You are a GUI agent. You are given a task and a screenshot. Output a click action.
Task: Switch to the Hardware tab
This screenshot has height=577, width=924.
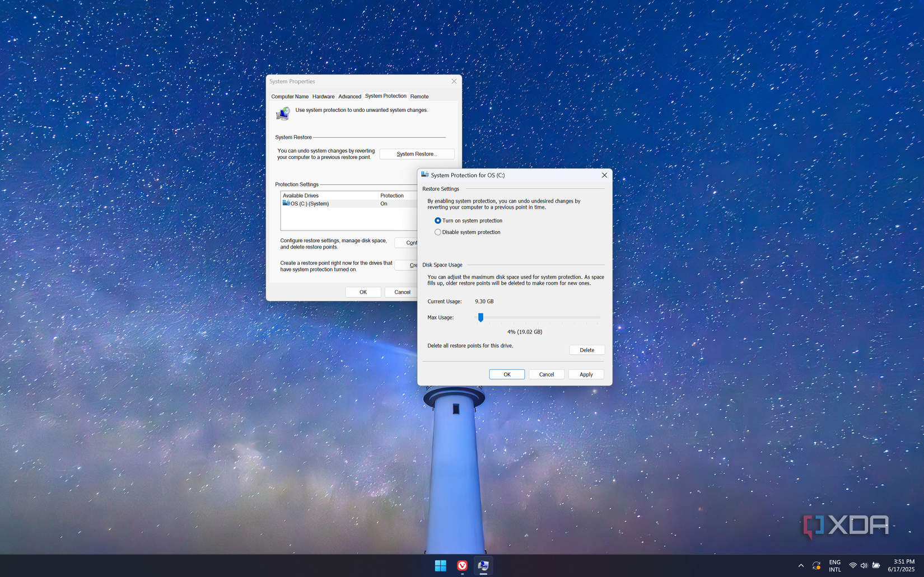click(x=323, y=96)
